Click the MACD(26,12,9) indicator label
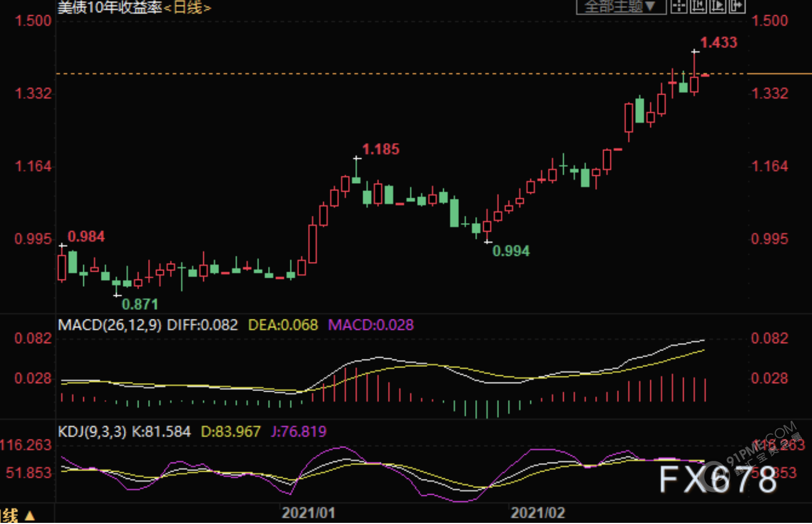Viewport: 812px width, 524px height. [110, 325]
